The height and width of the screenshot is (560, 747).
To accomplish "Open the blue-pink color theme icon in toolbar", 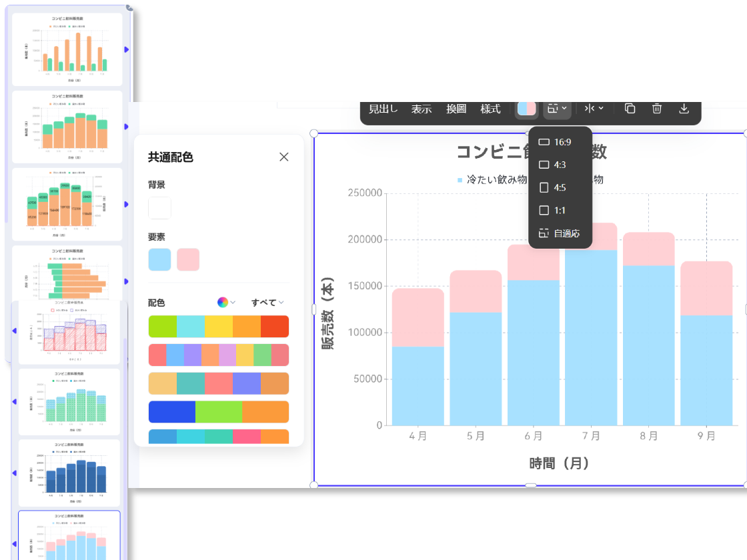I will click(x=526, y=108).
